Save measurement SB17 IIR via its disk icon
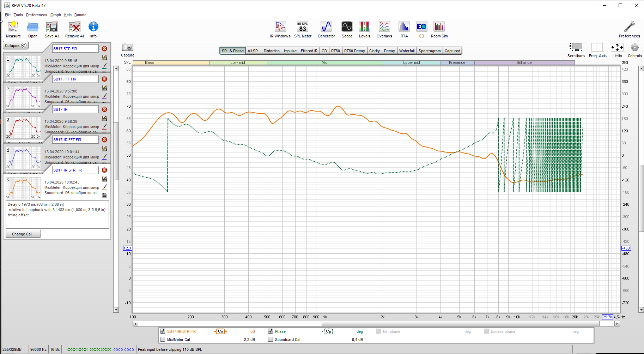 coord(104,119)
